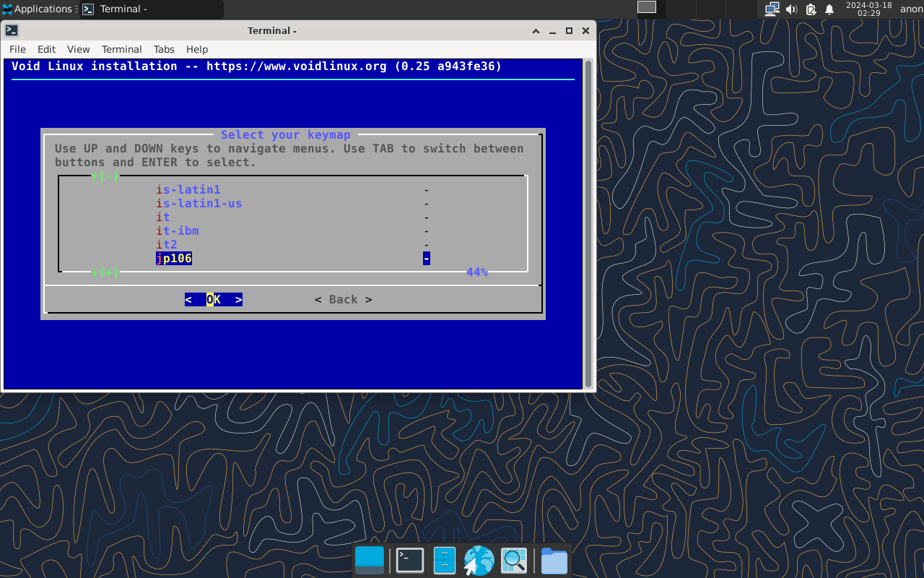Open the Applications menu
924x578 pixels.
38,9
